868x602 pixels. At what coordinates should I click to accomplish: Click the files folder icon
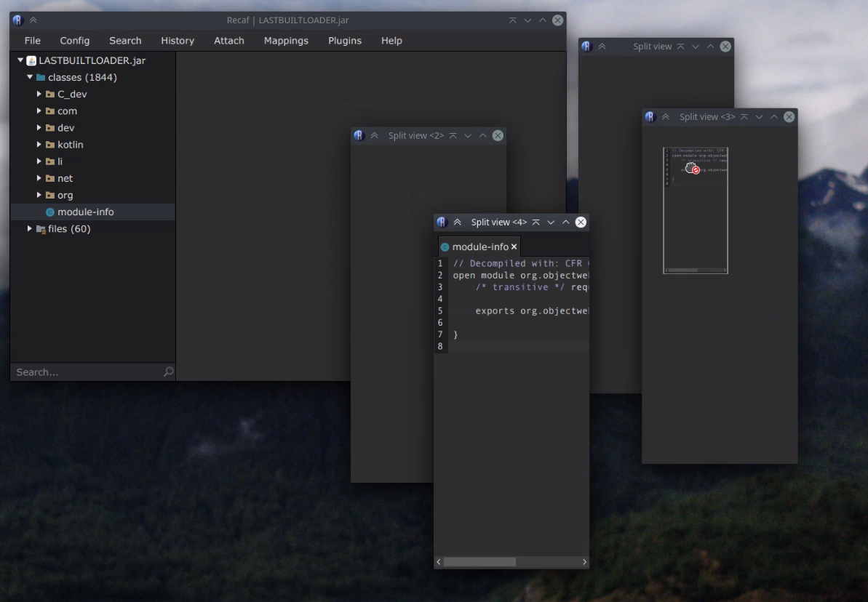point(41,229)
